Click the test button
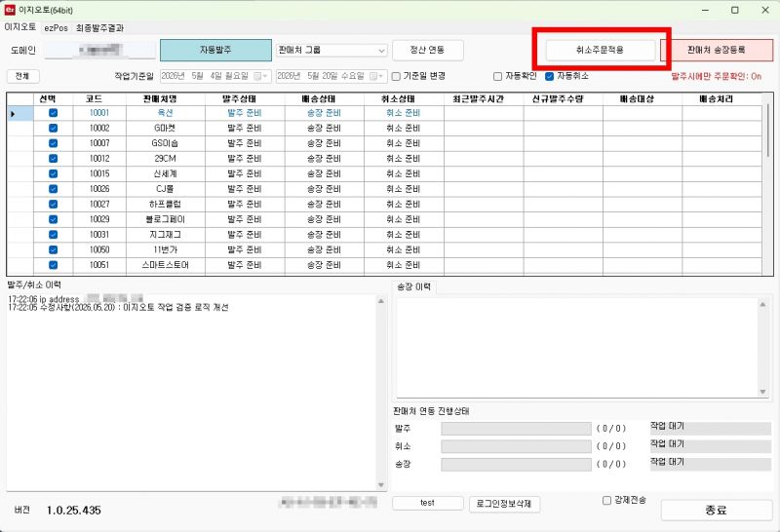This screenshot has width=780, height=532. (428, 503)
